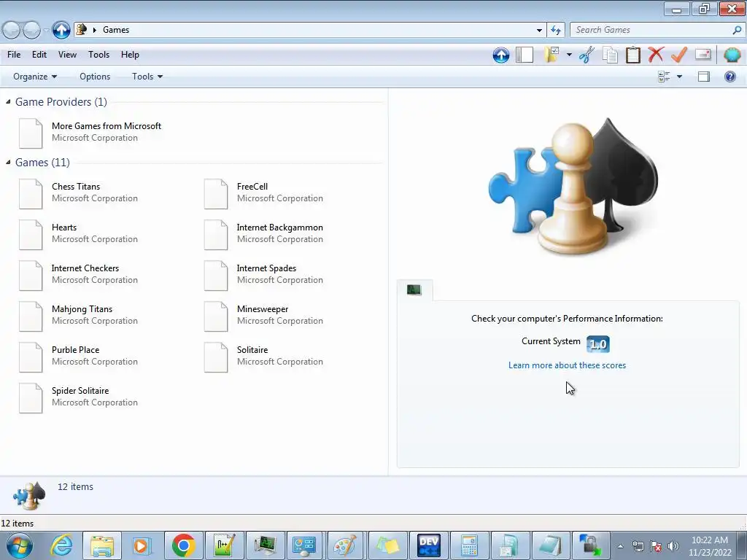Open Google Chrome from the taskbar
This screenshot has height=560, width=747.
[x=183, y=545]
